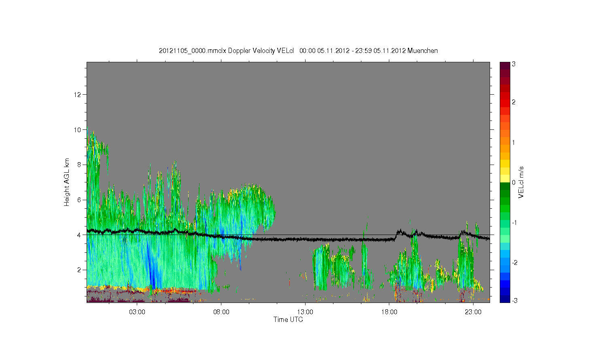Click the '03:00' time axis tick label
Viewport: 607px width, 364px height.
click(137, 312)
